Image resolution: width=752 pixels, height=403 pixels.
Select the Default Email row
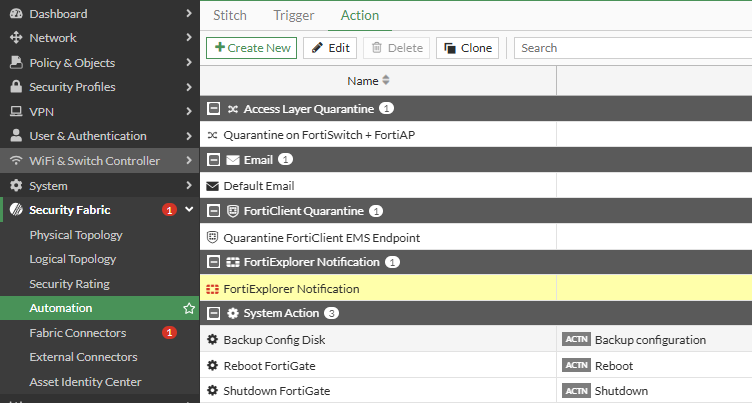[x=476, y=186]
